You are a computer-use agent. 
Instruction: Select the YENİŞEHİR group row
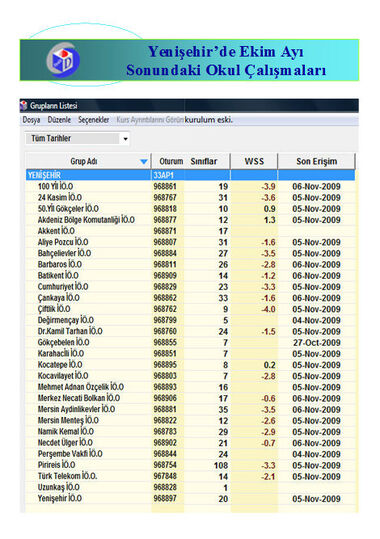tap(191, 175)
